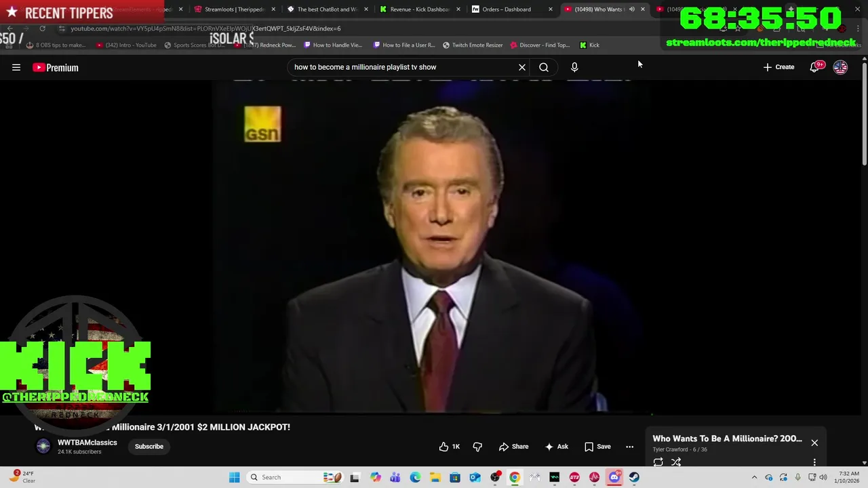
Task: Open the Windows Start menu
Action: tap(234, 477)
